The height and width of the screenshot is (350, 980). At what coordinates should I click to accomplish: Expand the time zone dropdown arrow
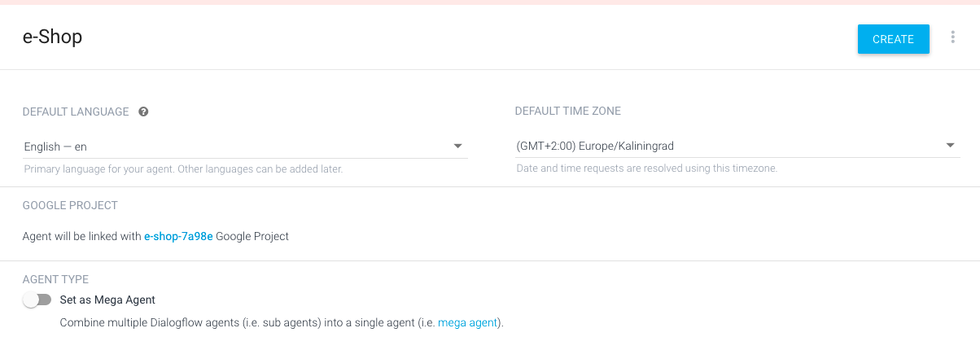(951, 146)
